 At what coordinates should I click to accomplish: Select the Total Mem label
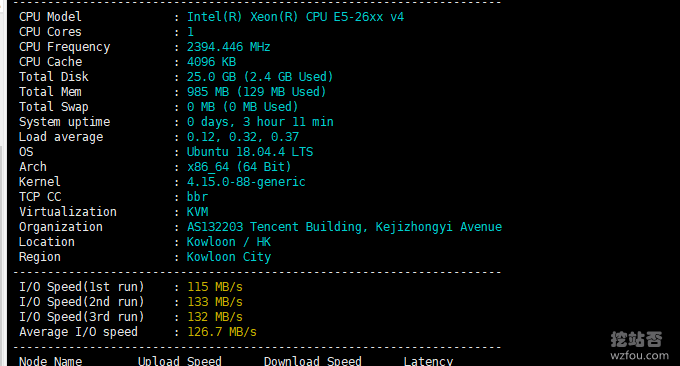click(x=50, y=92)
